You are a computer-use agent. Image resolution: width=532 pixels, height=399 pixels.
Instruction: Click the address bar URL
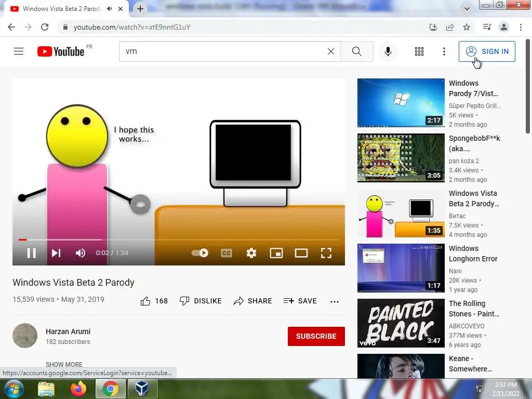(x=132, y=27)
